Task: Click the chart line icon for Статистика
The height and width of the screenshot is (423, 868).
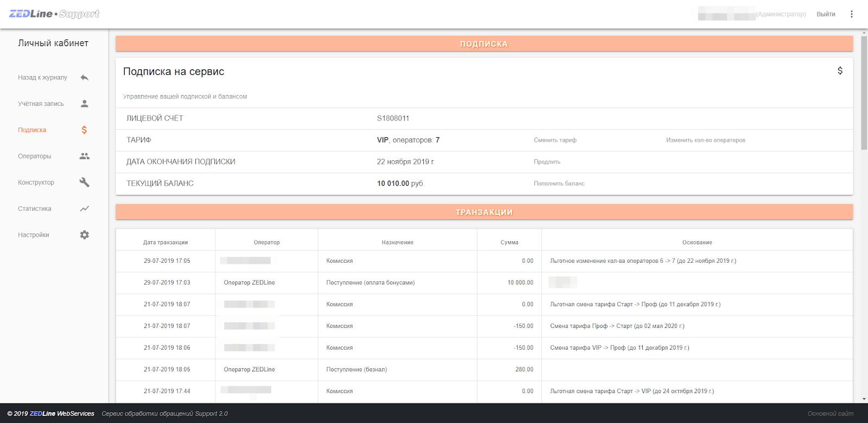Action: coord(84,209)
